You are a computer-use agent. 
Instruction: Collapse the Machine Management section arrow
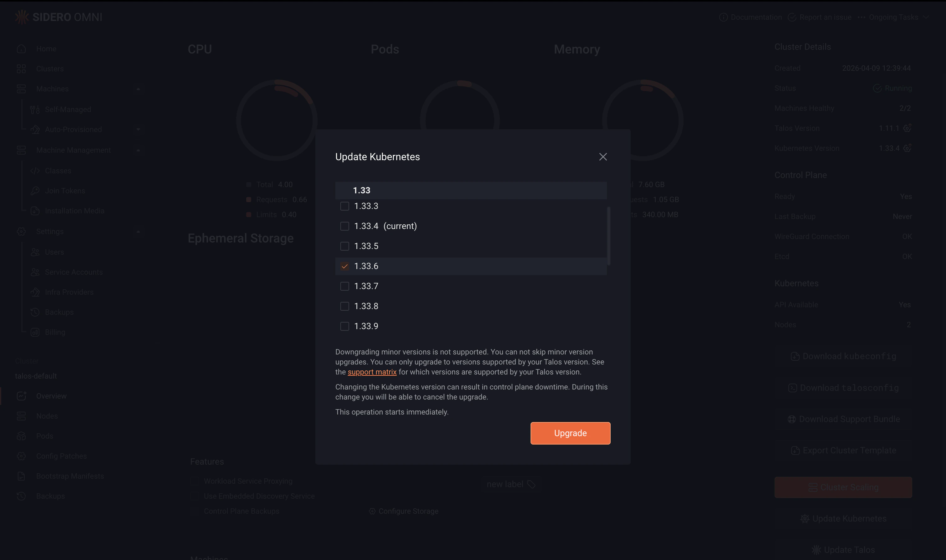[138, 150]
